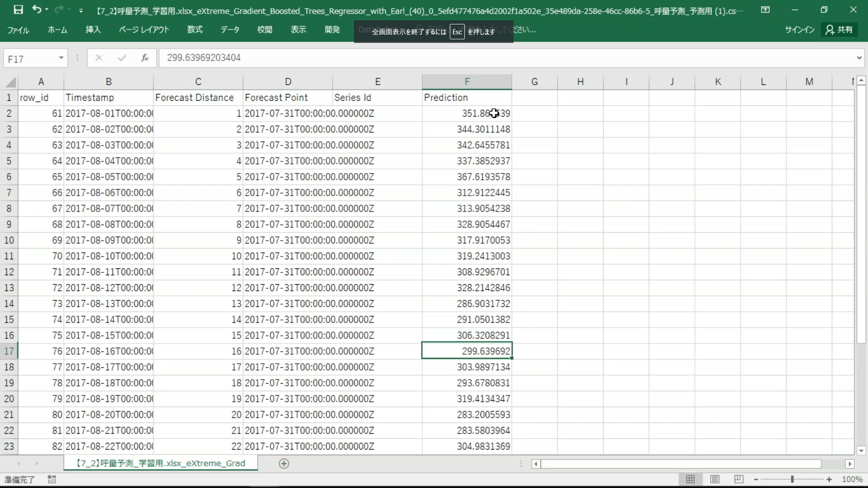Undo the last action
Viewport: 868px width, 488px height.
pyautogui.click(x=37, y=9)
